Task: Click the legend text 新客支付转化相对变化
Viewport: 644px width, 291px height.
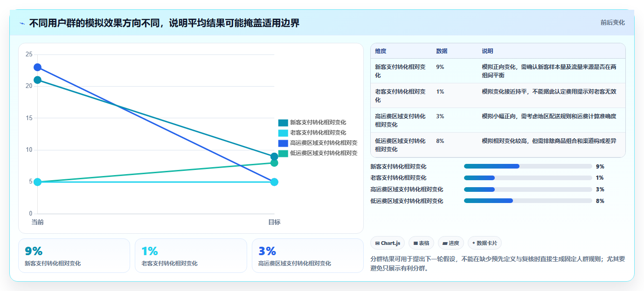Action: 318,122
